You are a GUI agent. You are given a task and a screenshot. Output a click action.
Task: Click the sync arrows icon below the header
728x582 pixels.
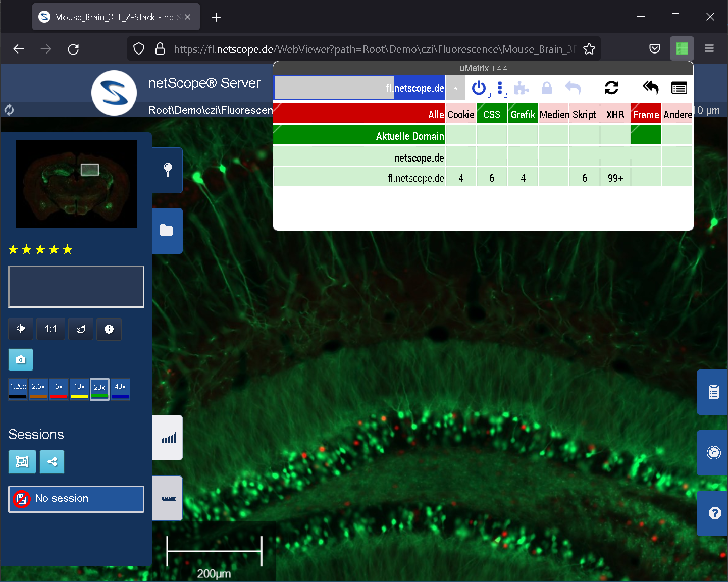point(9,110)
